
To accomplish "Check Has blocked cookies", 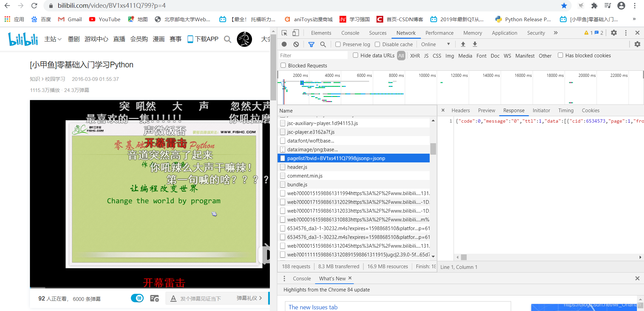I will coord(560,55).
